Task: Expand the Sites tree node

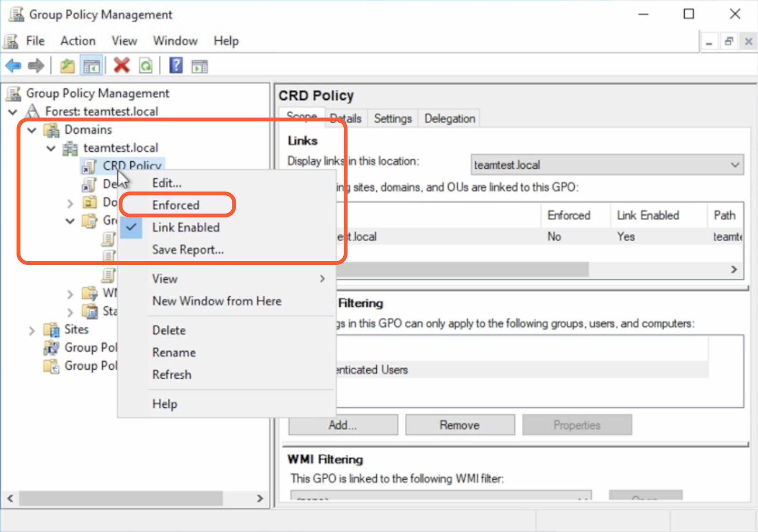Action: click(x=32, y=331)
